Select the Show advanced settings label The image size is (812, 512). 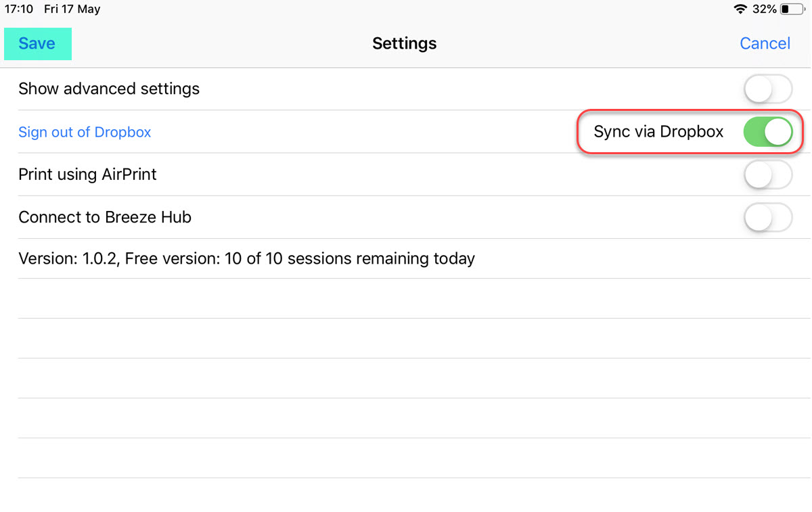pyautogui.click(x=109, y=89)
